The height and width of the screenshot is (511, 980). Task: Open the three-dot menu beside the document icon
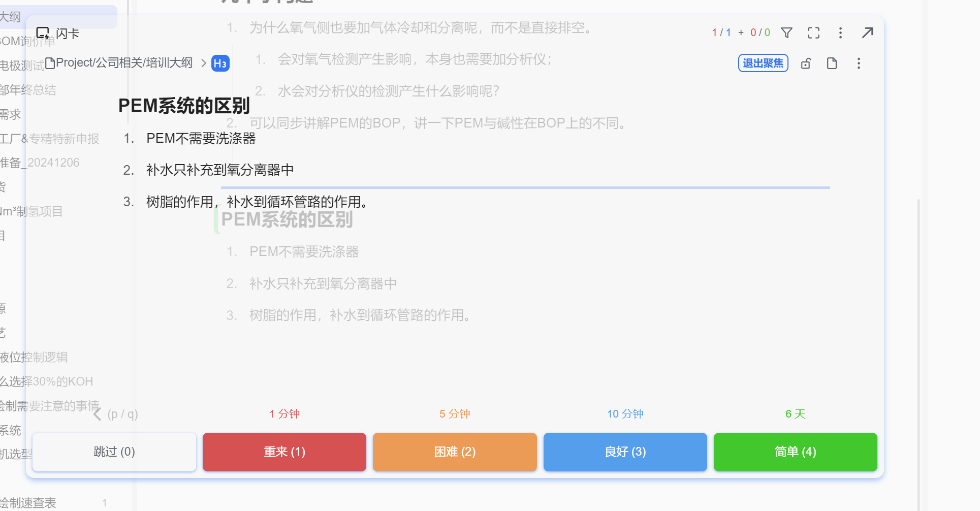coord(859,63)
